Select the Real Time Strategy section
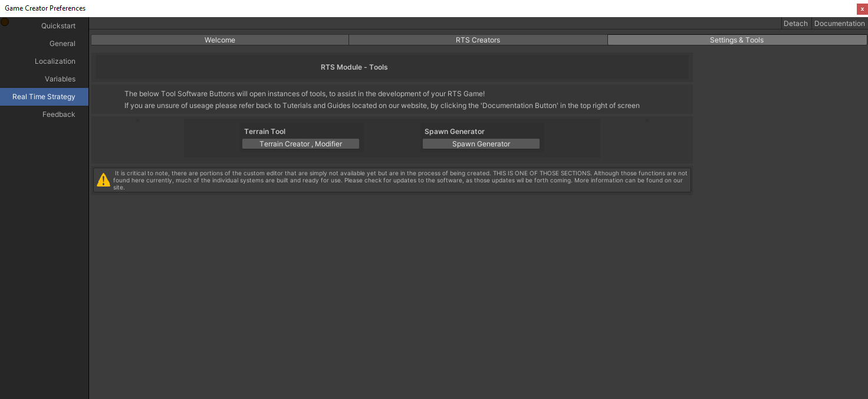Screen dimensions: 868x399 (44, 96)
